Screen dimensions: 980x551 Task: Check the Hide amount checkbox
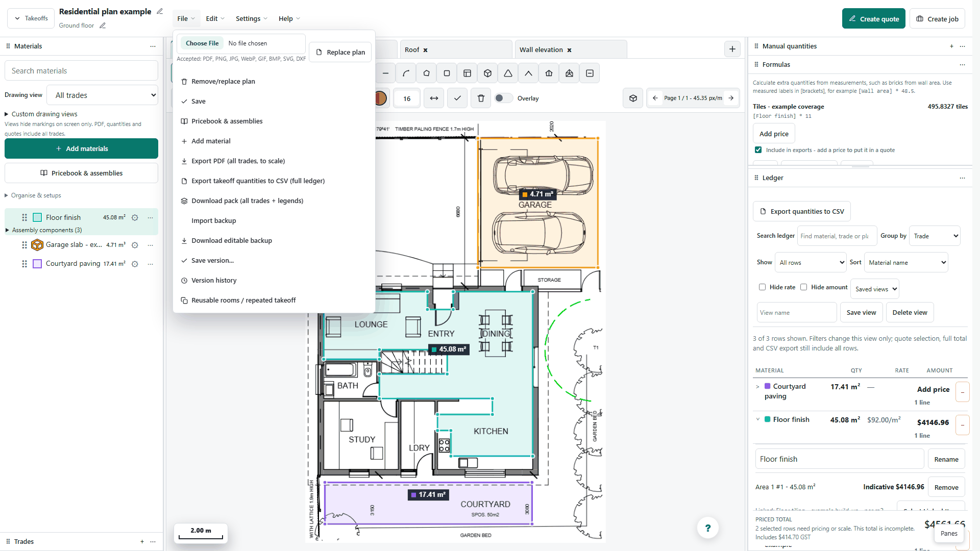[x=803, y=287]
